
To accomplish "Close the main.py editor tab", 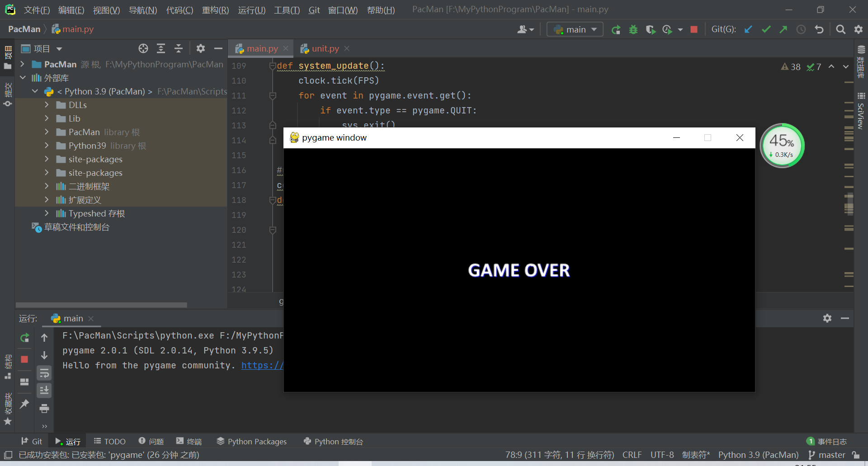I will tap(286, 48).
